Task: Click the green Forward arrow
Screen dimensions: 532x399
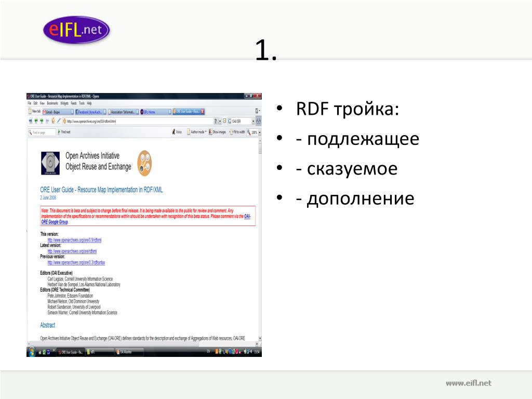Action: tap(42, 121)
